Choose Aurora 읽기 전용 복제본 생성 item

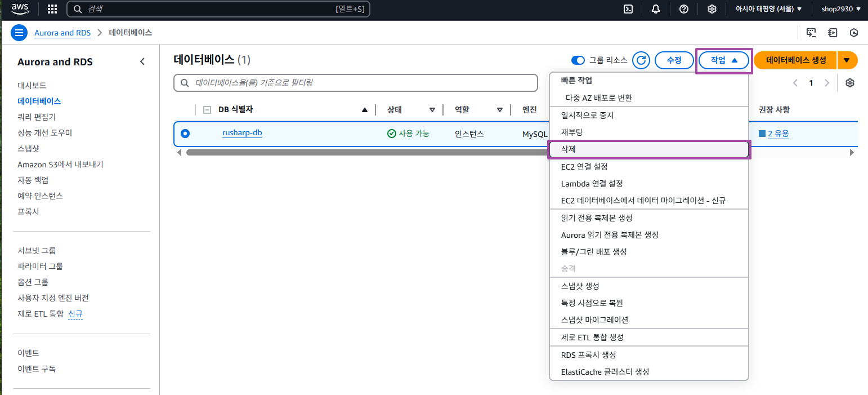(x=649, y=234)
